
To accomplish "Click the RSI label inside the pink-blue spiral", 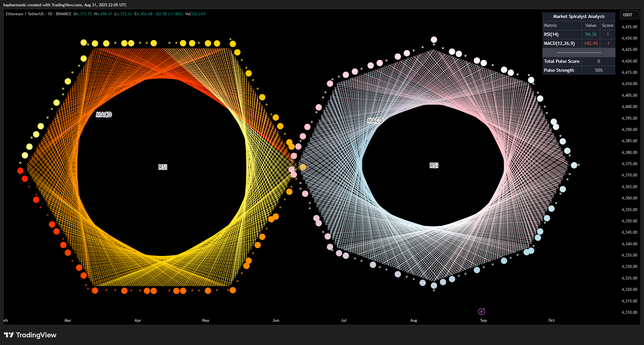I will coord(434,166).
